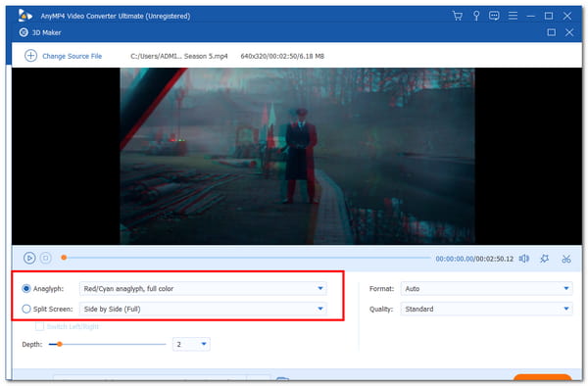The width and height of the screenshot is (588, 386).
Task: Close the 3D Maker panel
Action: click(x=569, y=32)
